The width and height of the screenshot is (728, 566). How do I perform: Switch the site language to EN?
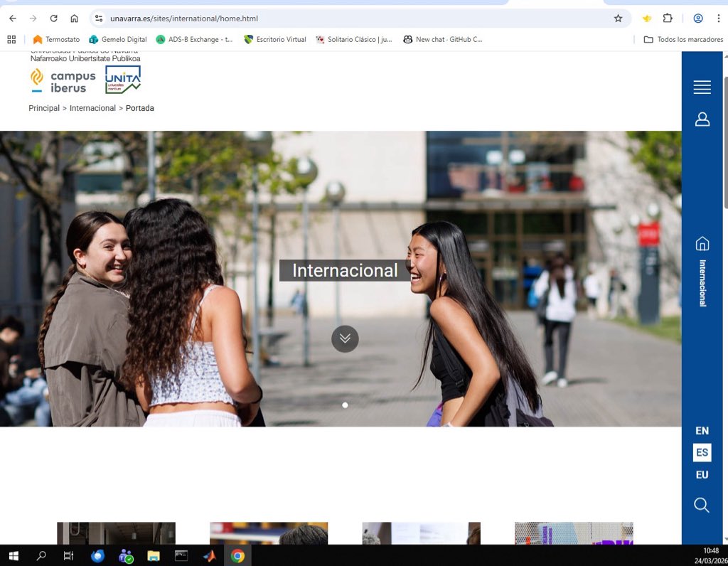tap(702, 430)
